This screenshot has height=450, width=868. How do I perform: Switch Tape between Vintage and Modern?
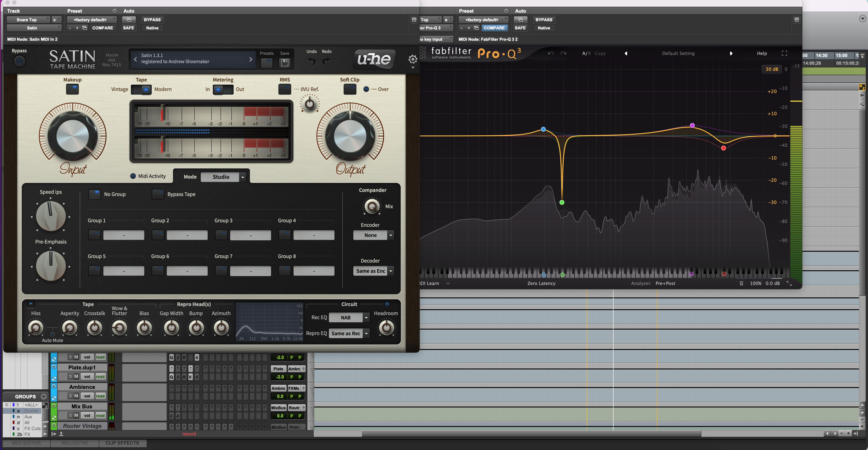pos(141,90)
